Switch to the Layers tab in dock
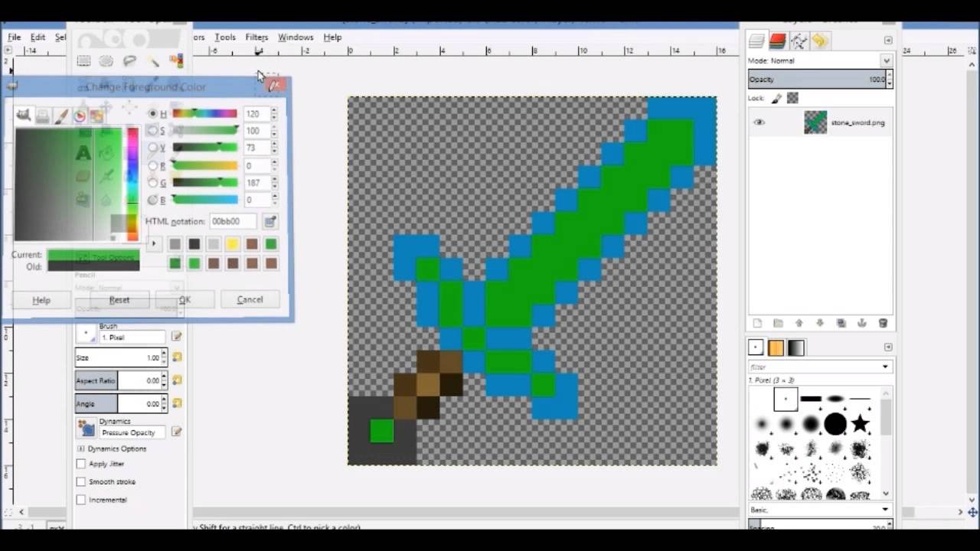980x551 pixels. (x=757, y=41)
